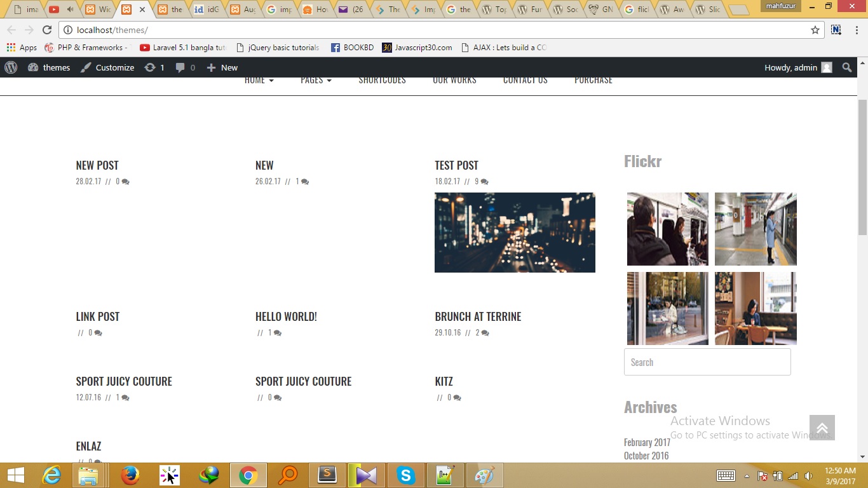Open the KITZ post title
868x488 pixels.
pos(444,381)
